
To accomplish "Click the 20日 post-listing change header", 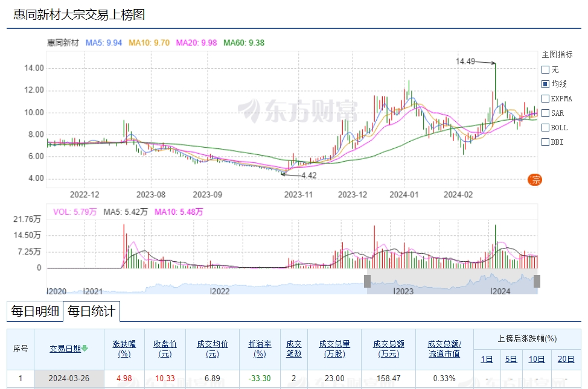I will tap(566, 359).
